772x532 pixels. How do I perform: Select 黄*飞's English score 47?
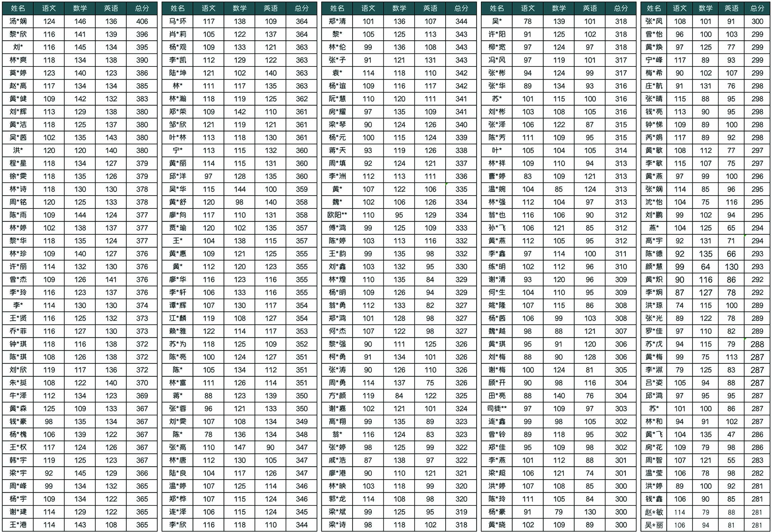pos(731,434)
